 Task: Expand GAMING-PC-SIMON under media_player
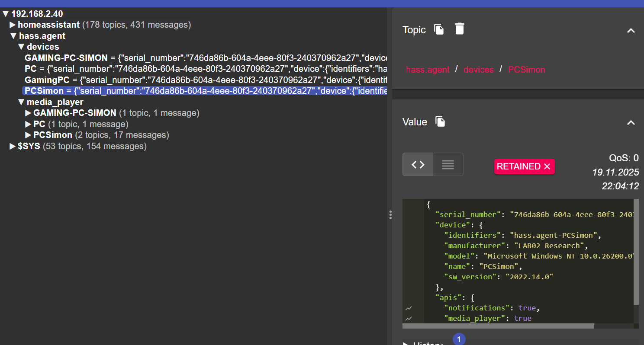tap(29, 113)
